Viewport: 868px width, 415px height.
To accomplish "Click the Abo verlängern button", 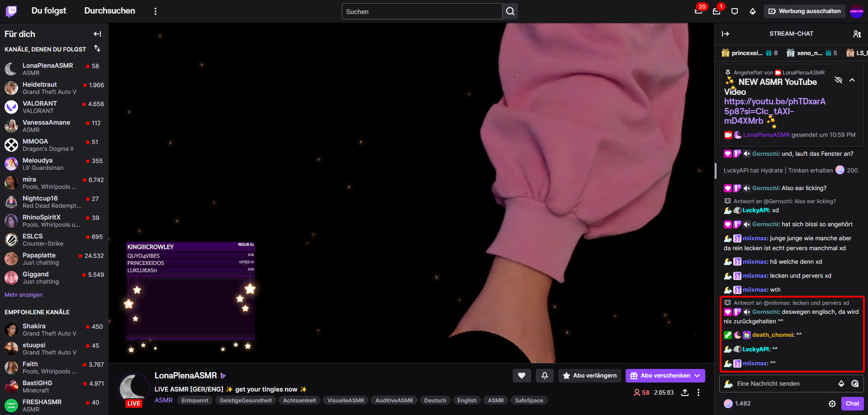I will pos(590,376).
